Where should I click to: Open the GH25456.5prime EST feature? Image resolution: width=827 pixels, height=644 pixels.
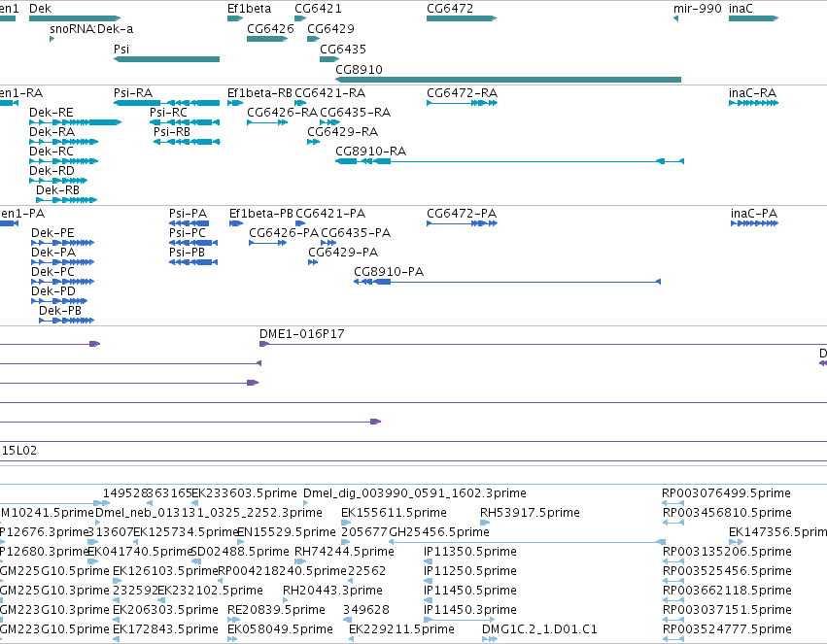tap(527, 542)
